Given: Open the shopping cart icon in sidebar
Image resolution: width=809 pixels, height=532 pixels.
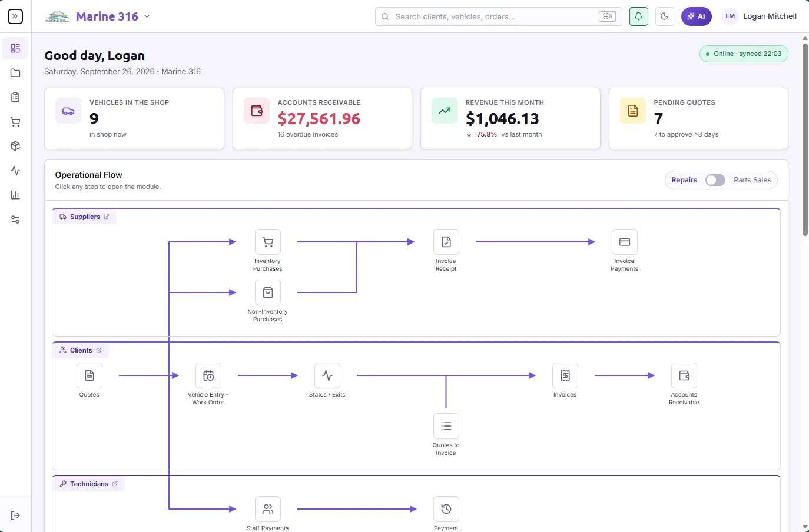Looking at the screenshot, I should click(x=15, y=122).
